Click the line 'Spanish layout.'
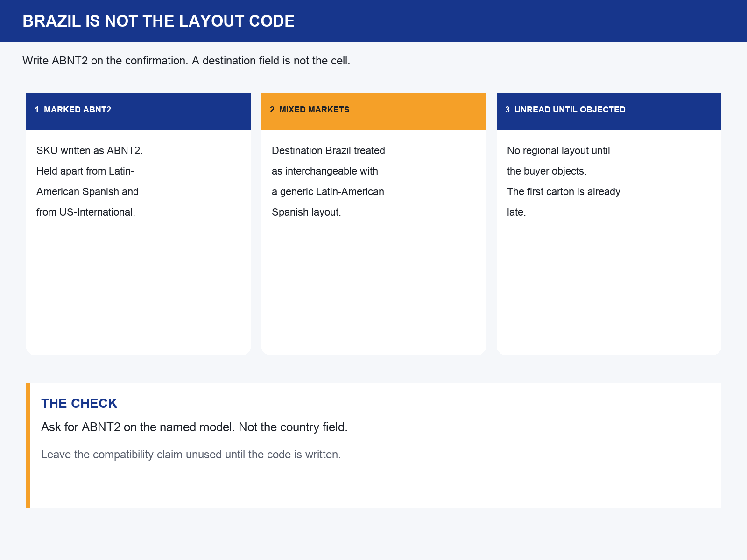This screenshot has width=747, height=560. coord(306,212)
